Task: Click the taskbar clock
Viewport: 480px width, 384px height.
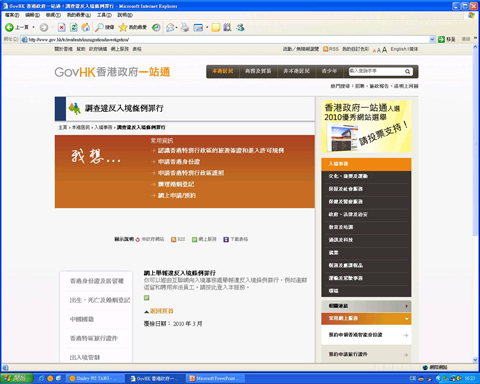Action: click(470, 378)
